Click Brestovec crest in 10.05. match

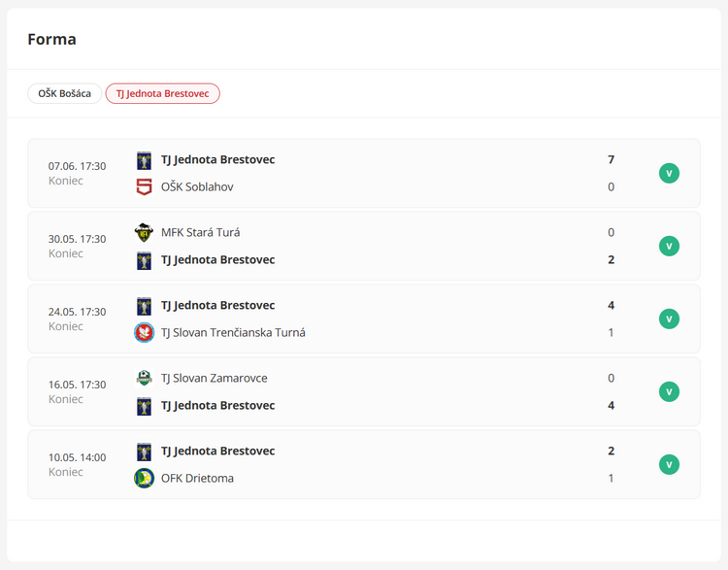point(144,452)
